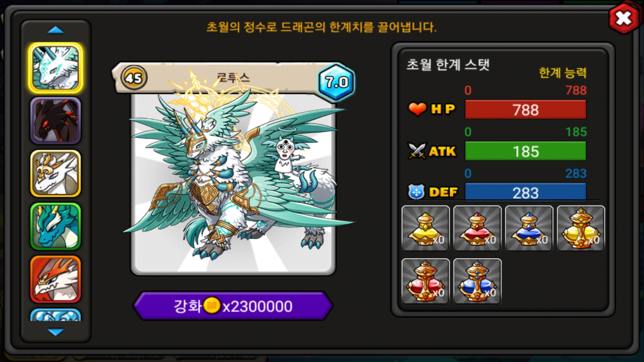644x362 pixels.
Task: Select the white-teal dragon portrait thumbnail
Action: tap(56, 68)
